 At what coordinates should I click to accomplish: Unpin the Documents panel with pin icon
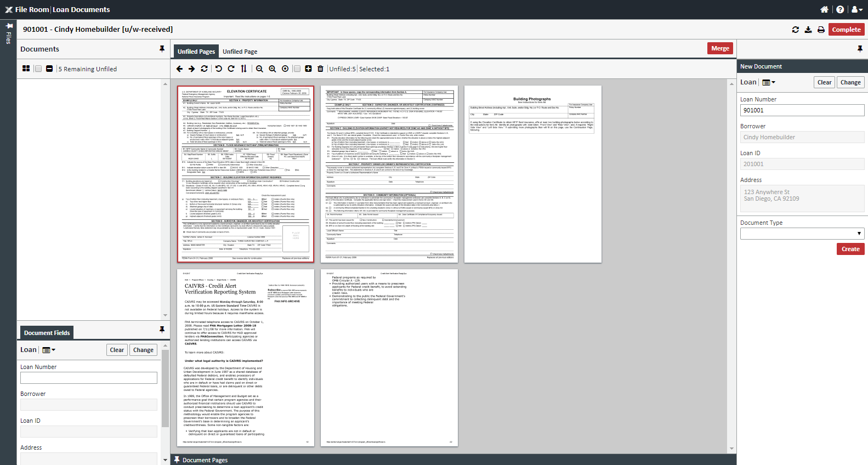point(162,49)
